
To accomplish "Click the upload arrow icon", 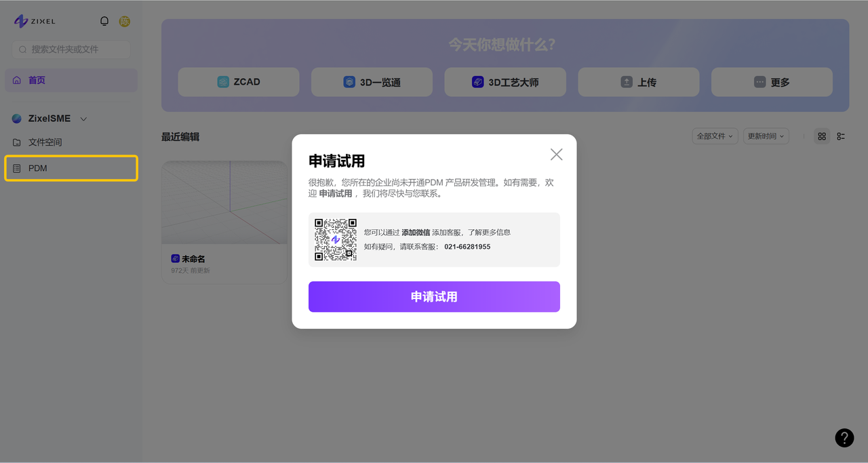I will coord(627,82).
